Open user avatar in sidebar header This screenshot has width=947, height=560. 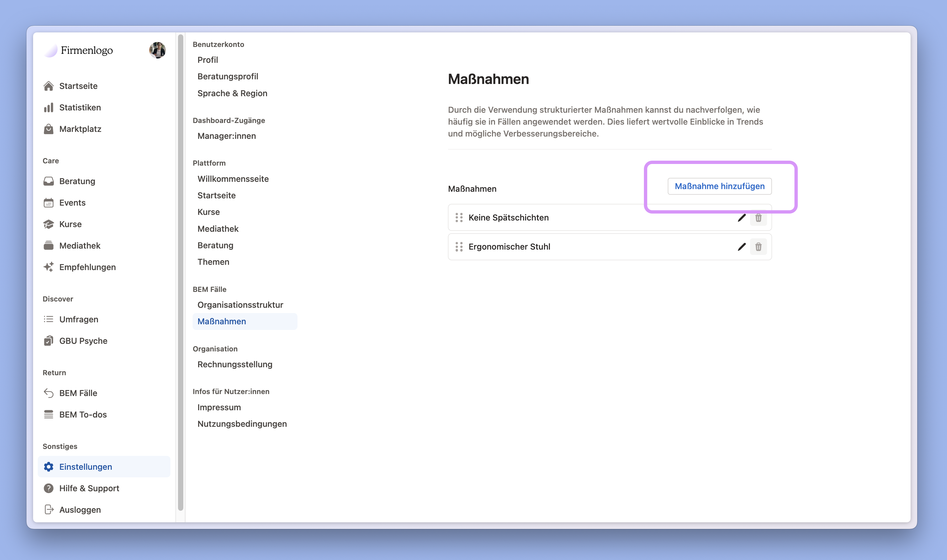[157, 50]
